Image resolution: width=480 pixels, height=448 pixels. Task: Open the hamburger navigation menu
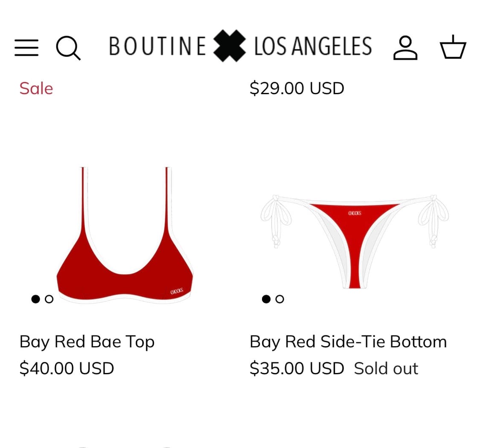coord(26,47)
